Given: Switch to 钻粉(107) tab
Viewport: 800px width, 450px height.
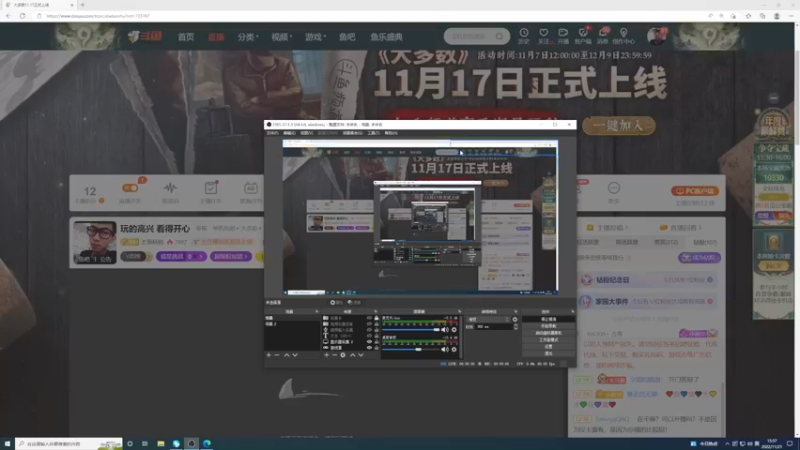Looking at the screenshot, I should [705, 242].
